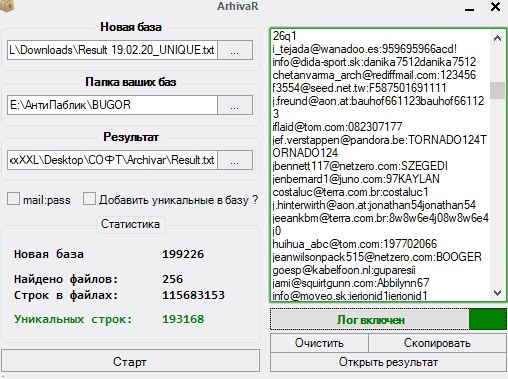This screenshot has height=379, width=508.
Task: Close the ArhivaR window
Action: [x=495, y=7]
